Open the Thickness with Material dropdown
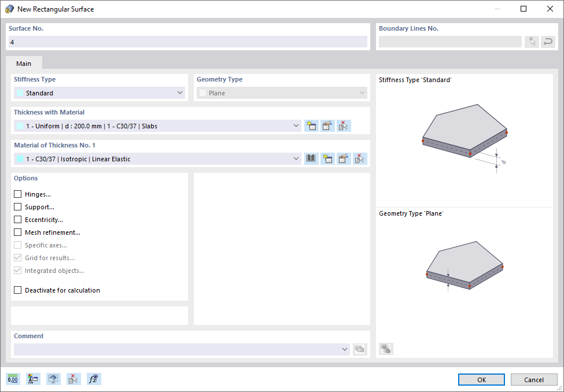 296,125
